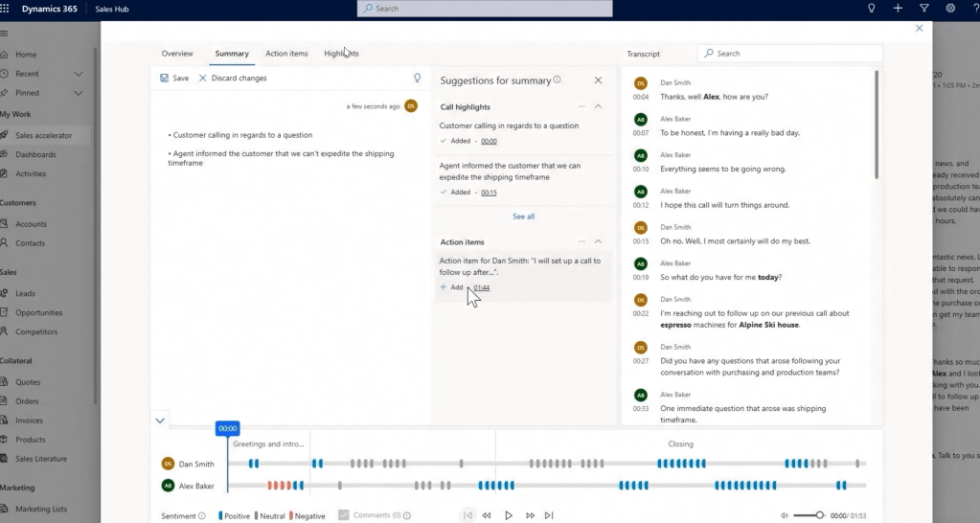Collapse the timeline panel using chevron
The width and height of the screenshot is (980, 523).
(160, 420)
